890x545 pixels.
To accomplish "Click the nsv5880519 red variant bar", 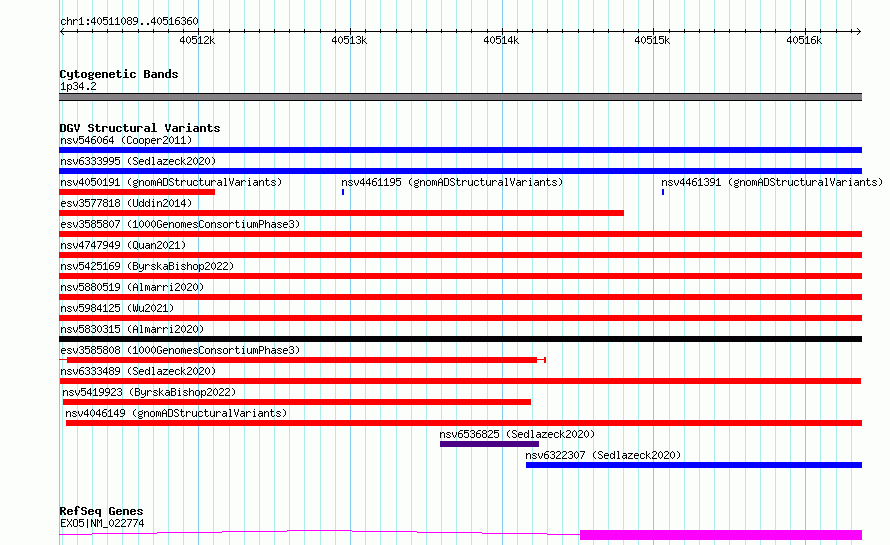I will coord(460,297).
